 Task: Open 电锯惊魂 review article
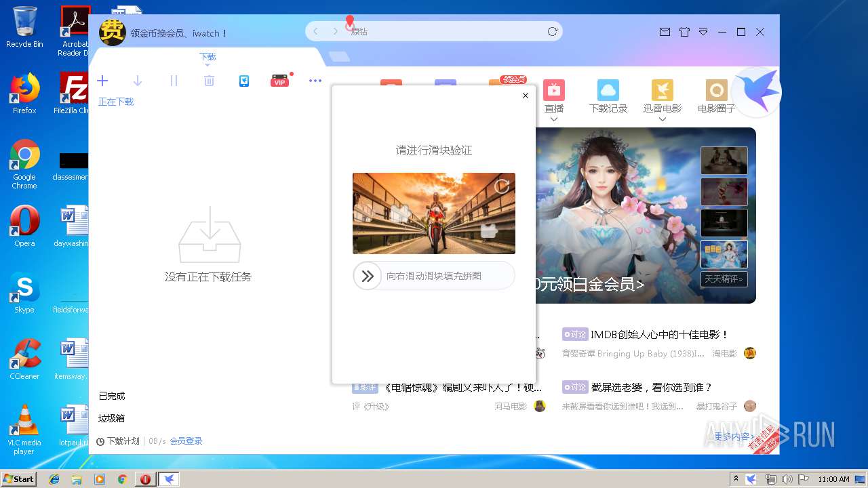click(x=462, y=388)
